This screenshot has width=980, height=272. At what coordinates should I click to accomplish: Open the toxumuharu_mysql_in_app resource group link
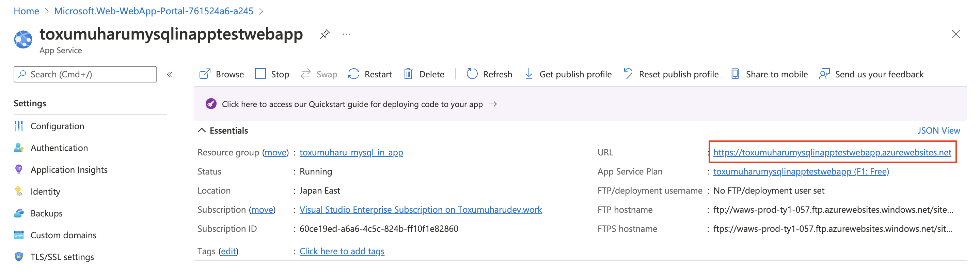(x=351, y=152)
